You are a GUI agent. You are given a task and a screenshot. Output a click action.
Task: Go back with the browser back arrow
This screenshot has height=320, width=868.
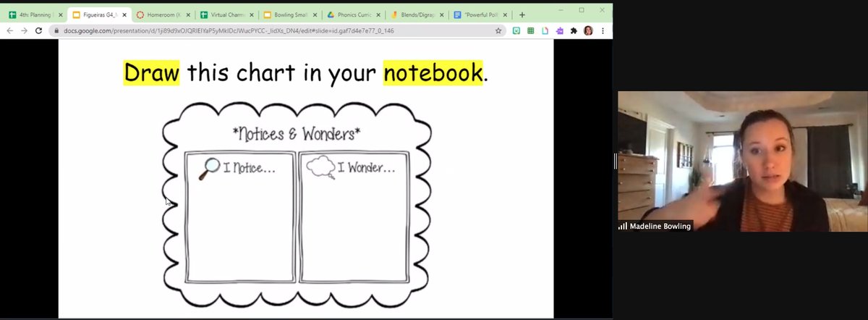[10, 30]
